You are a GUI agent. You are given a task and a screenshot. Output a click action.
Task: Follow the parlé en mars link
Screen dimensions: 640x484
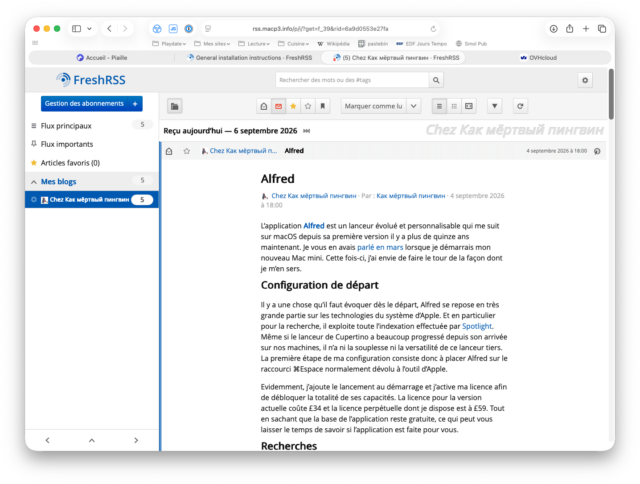click(x=380, y=247)
